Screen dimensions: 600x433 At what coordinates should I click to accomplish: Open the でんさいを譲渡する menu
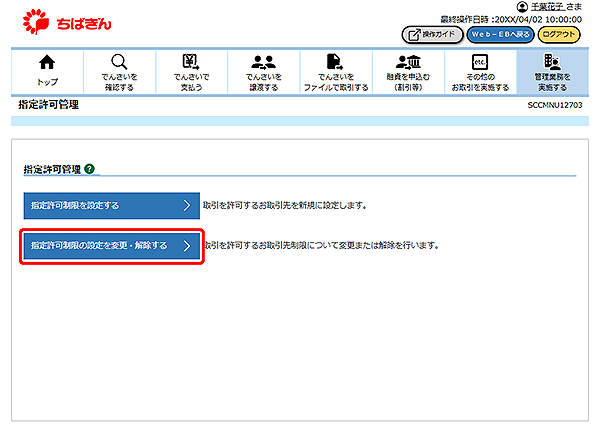pyautogui.click(x=264, y=72)
